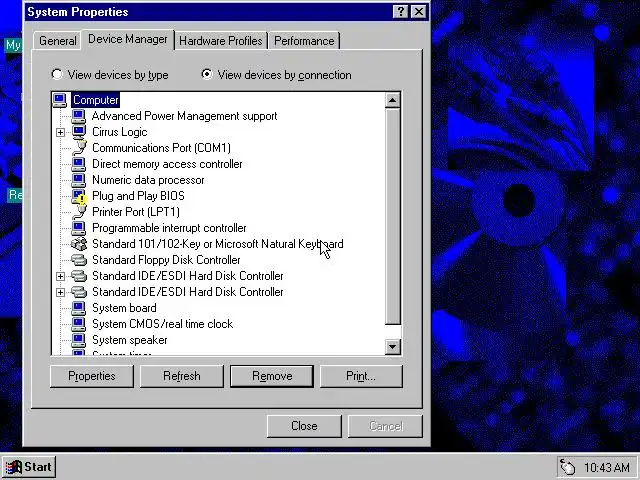Click the Plug and Play BIOS warning icon
The height and width of the screenshot is (480, 640).
[79, 196]
